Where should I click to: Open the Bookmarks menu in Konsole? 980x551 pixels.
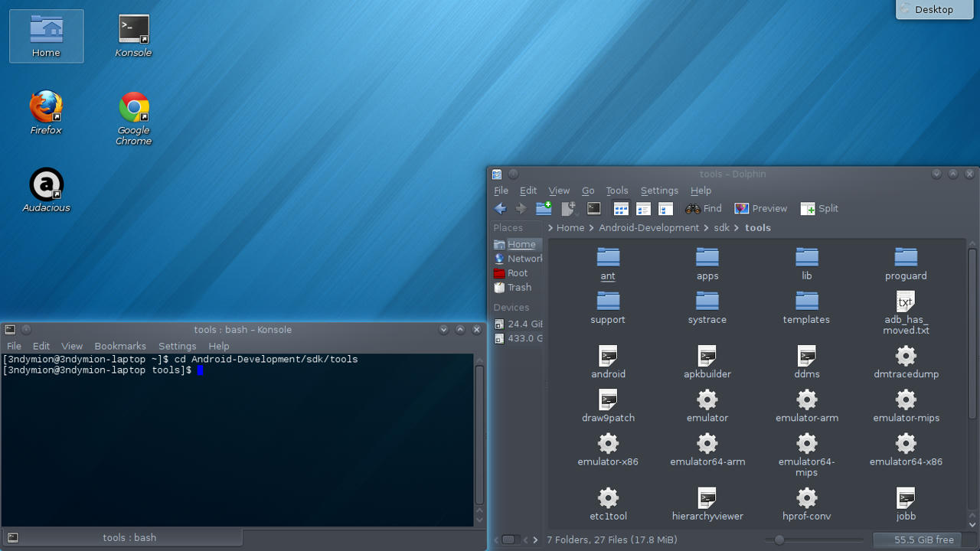tap(120, 346)
